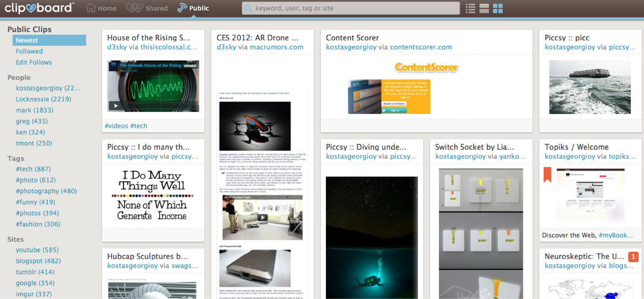Switch to list view layout icon
This screenshot has width=644, height=299.
tap(470, 8)
